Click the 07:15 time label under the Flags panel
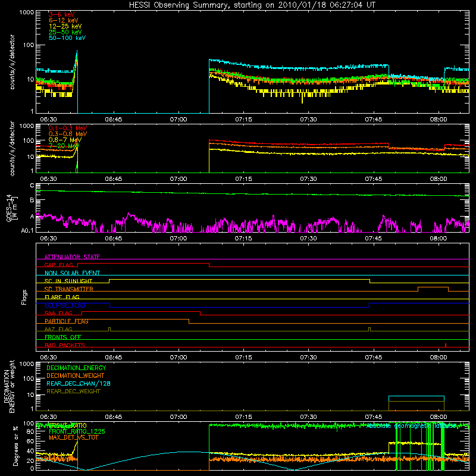This screenshot has height=476, width=476. (243, 358)
